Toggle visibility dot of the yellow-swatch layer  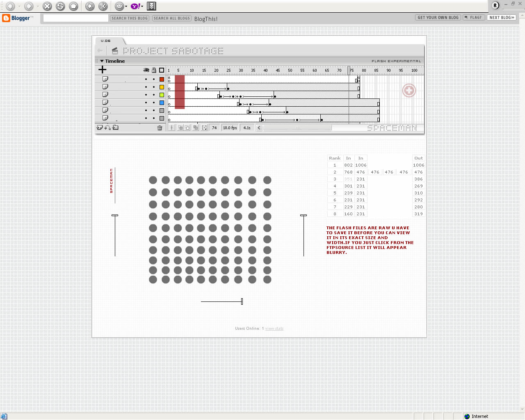pos(146,87)
